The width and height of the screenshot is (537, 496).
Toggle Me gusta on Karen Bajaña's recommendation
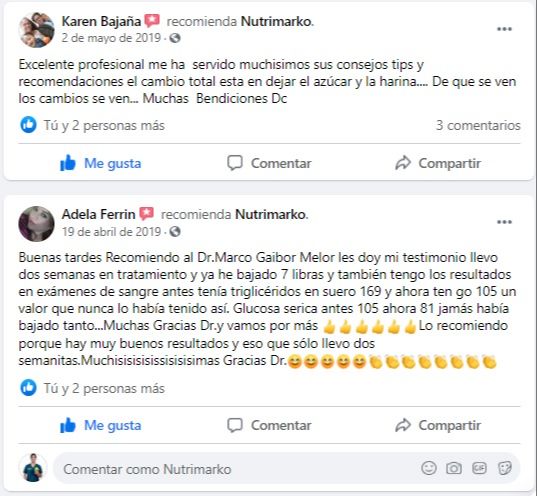pyautogui.click(x=100, y=163)
